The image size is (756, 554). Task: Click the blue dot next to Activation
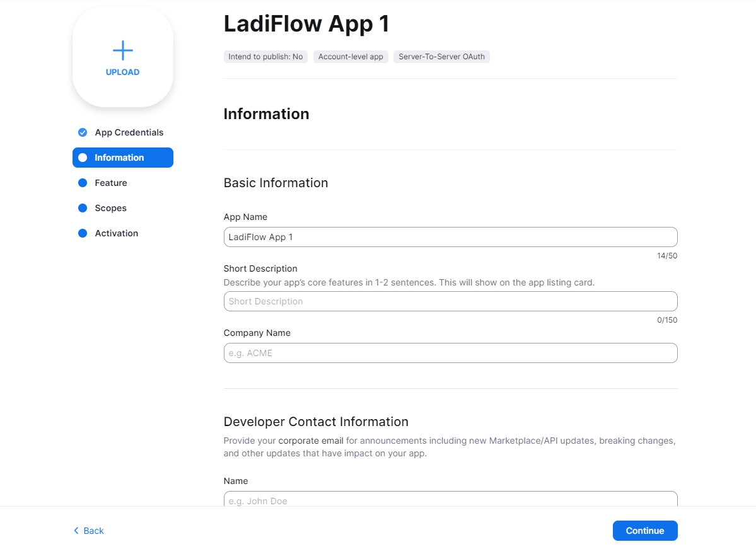pos(82,233)
